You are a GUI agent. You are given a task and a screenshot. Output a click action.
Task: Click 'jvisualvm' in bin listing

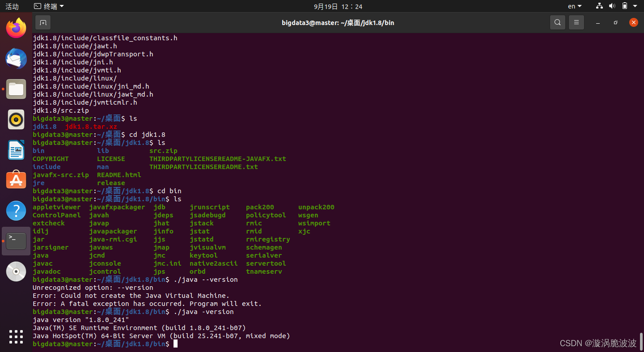(x=208, y=247)
